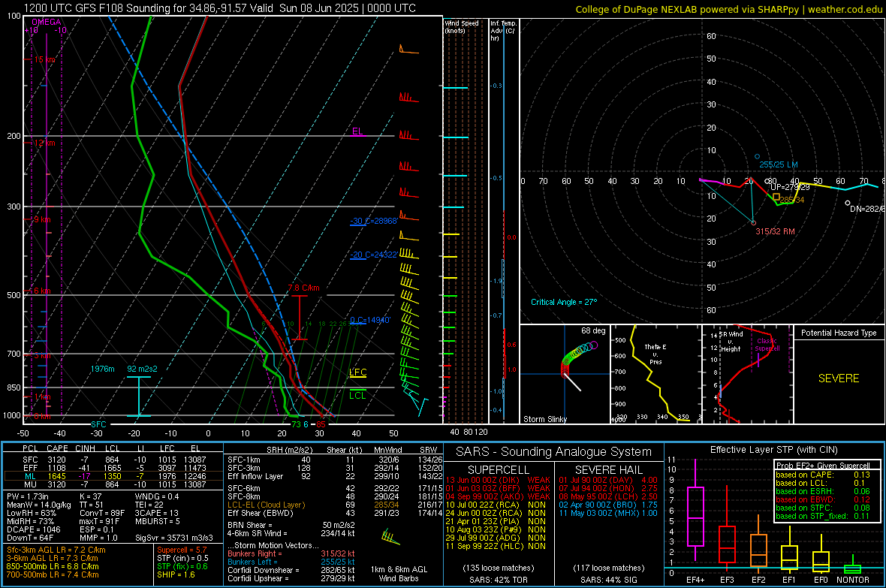Click the 1km & 6km AGL Wind Barbs caption
This screenshot has height=588, width=886.
[x=399, y=574]
